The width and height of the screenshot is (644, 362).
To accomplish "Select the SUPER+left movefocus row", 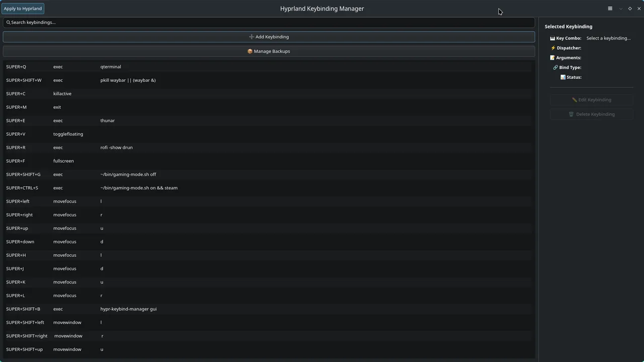I will (x=268, y=201).
